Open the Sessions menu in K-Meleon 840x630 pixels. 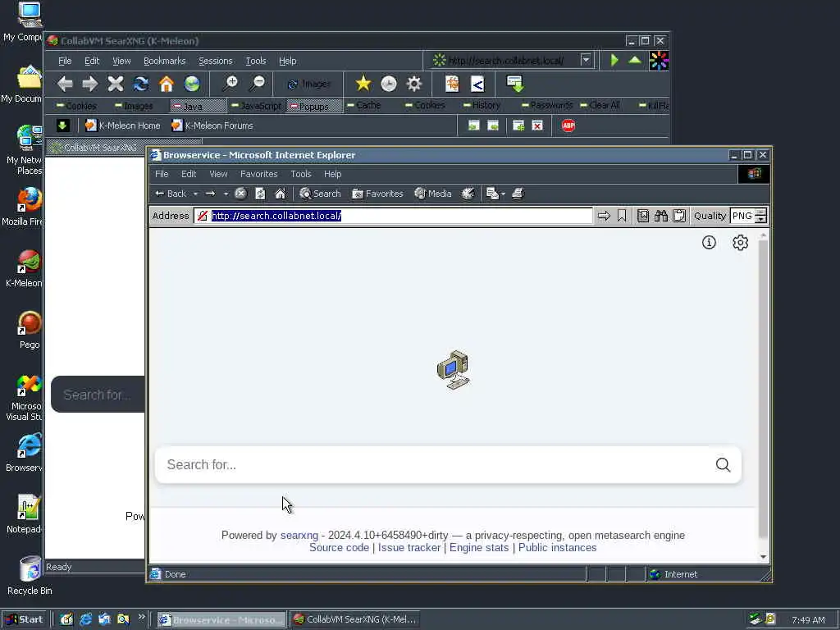click(x=216, y=61)
